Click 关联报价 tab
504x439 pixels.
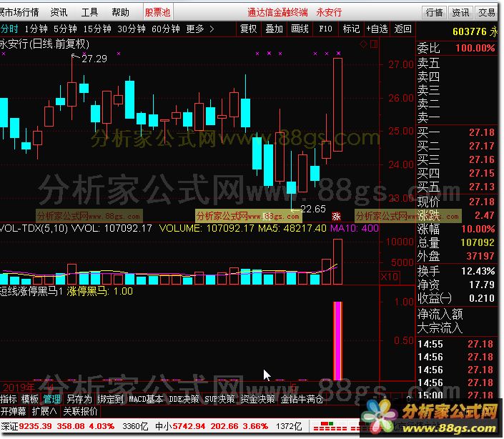coord(80,411)
